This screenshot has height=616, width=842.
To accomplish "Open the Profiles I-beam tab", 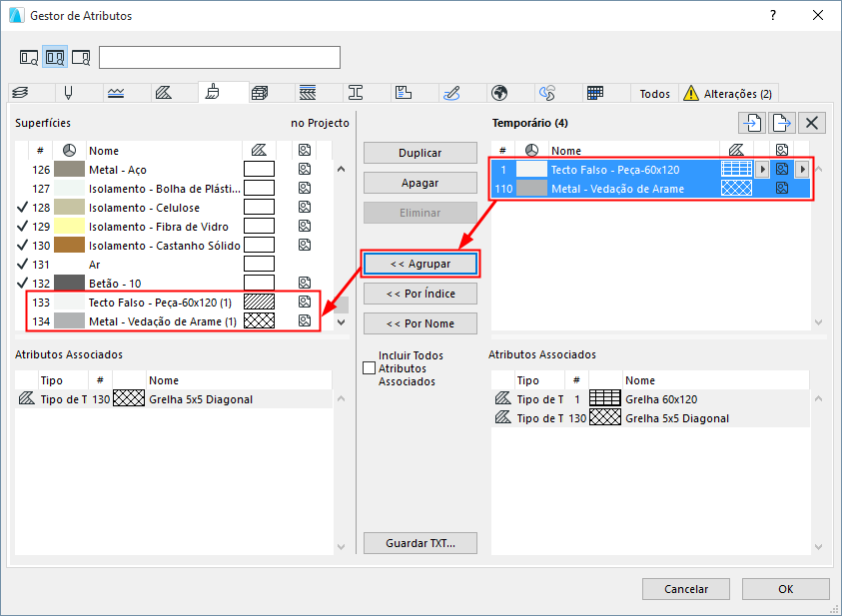I will click(356, 94).
